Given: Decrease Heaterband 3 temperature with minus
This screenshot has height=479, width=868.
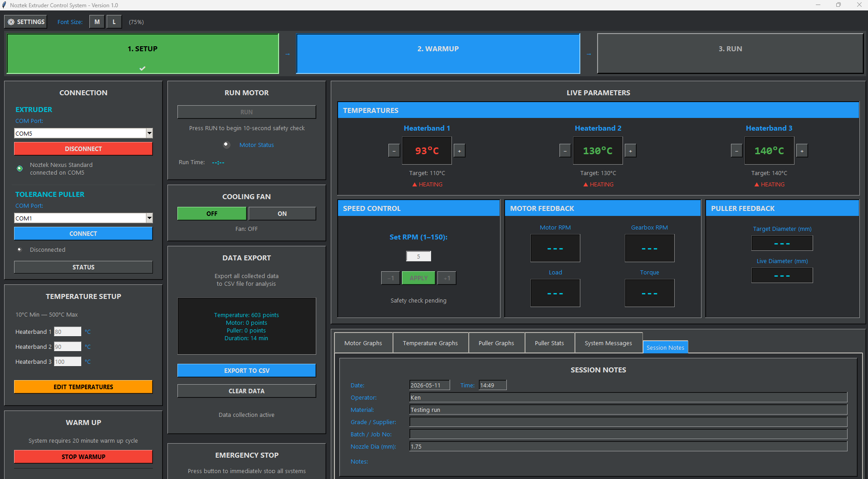Looking at the screenshot, I should point(736,151).
